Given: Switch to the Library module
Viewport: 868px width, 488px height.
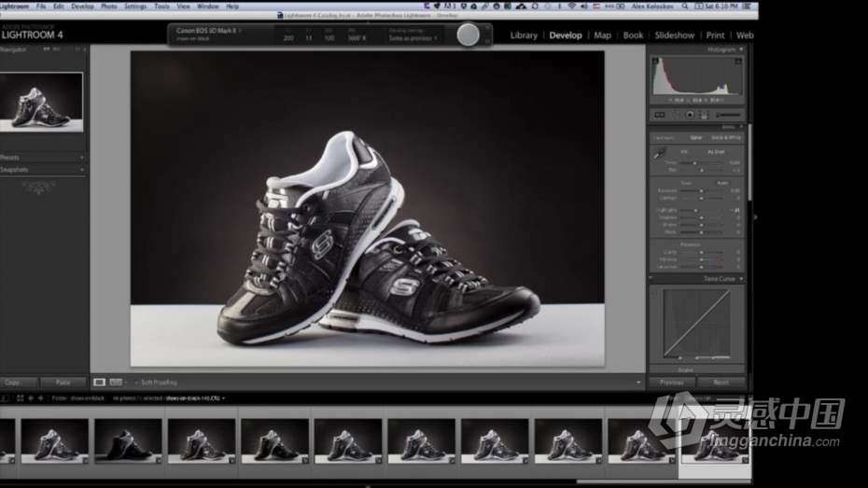Looking at the screenshot, I should (524, 35).
